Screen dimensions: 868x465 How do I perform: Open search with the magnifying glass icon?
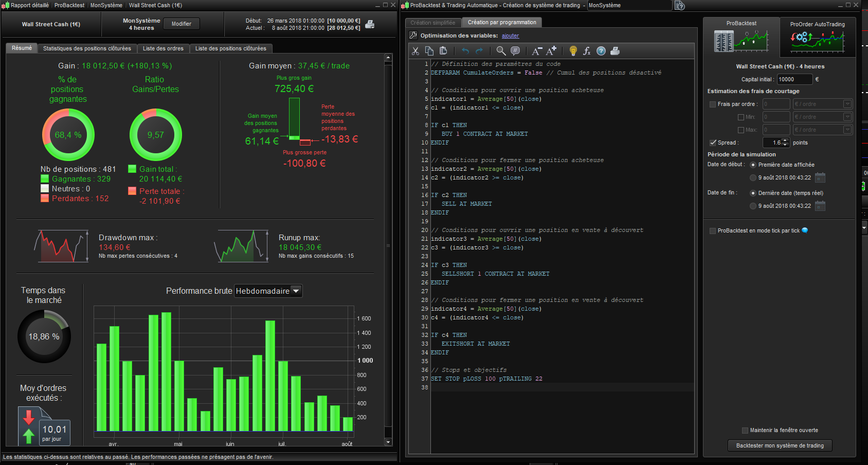coord(501,51)
